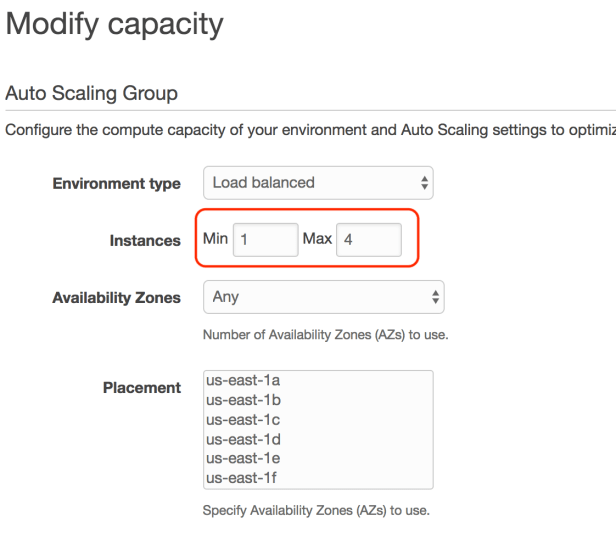Viewport: 616px width, 550px height.
Task: Open the Environment type dropdown
Action: point(317,183)
